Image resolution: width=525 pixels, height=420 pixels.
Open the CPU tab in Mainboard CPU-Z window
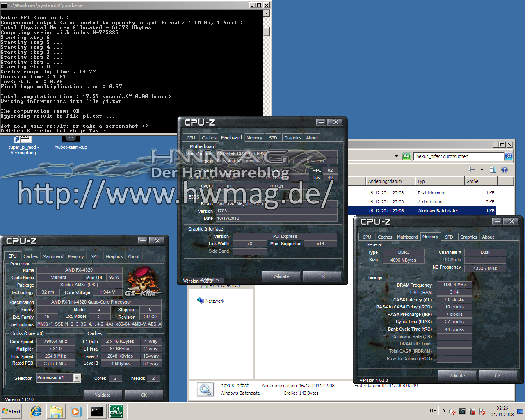coord(191,138)
